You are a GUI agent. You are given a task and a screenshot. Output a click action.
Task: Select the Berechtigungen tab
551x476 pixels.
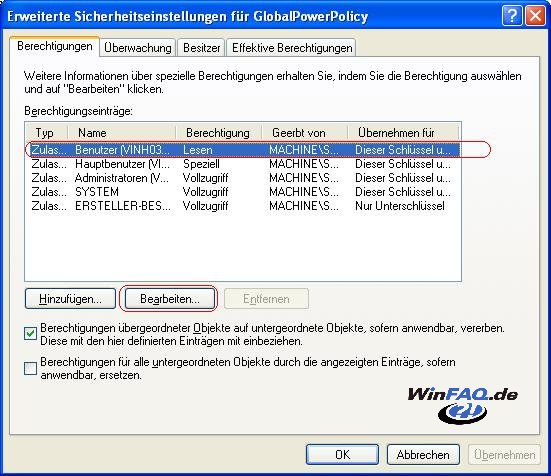pyautogui.click(x=55, y=46)
